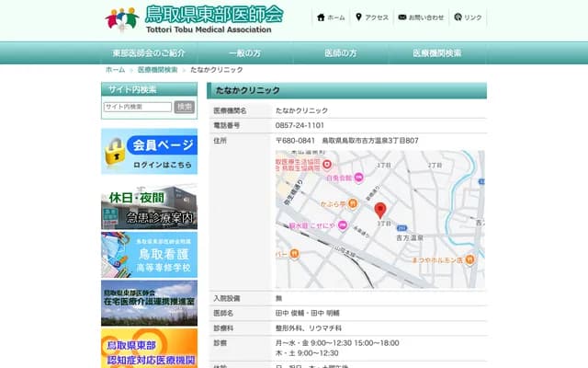The width and height of the screenshot is (588, 368).
Task: Open the 医師の方 navigation menu
Action: [340, 53]
